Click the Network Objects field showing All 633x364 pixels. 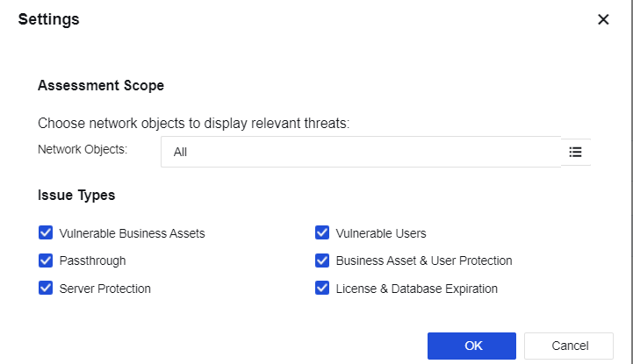coord(360,152)
